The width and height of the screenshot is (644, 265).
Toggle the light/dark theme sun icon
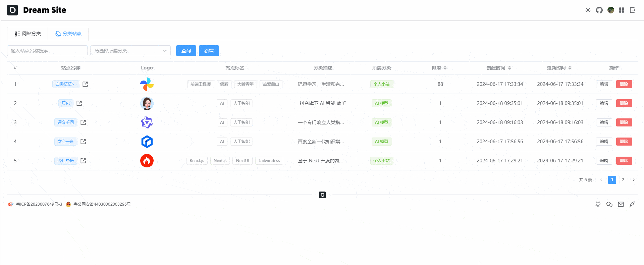(588, 10)
